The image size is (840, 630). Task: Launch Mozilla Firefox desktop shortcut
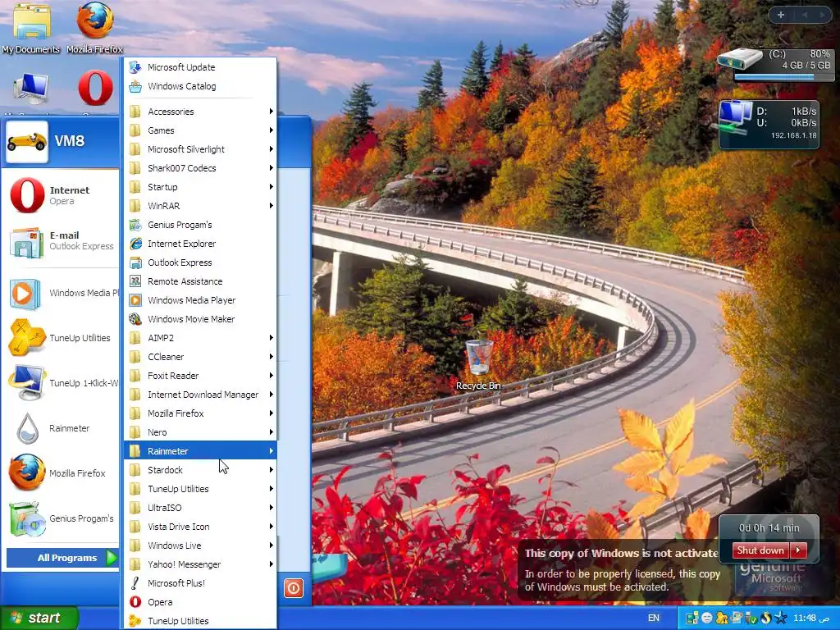coord(95,28)
